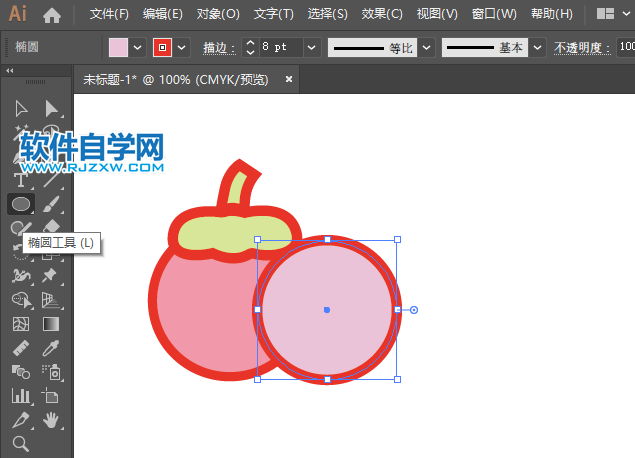Collapse the toolbar with double-arrow toggle
Viewport: 635px width, 458px height.
10,70
